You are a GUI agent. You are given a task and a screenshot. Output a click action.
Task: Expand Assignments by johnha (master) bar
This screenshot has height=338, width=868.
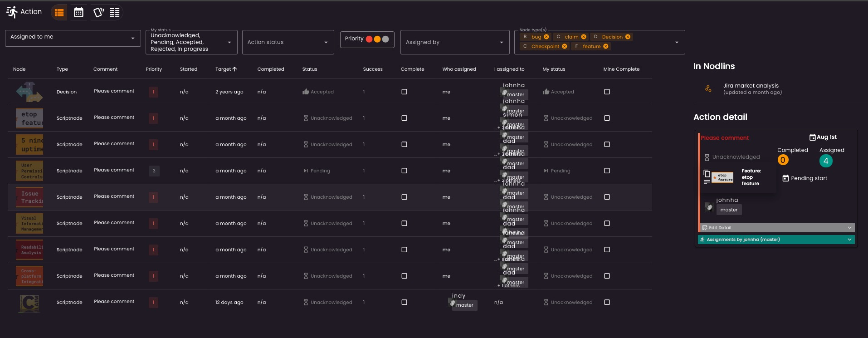pos(776,240)
